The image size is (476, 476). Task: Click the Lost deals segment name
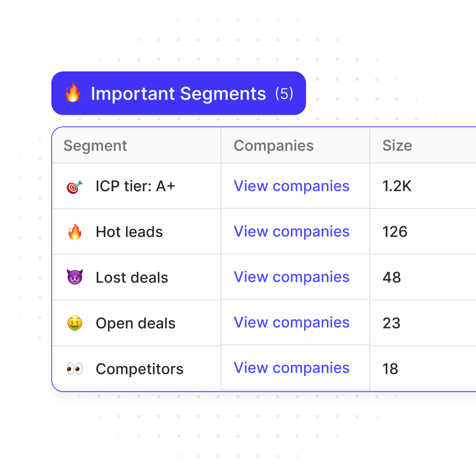pyautogui.click(x=132, y=278)
